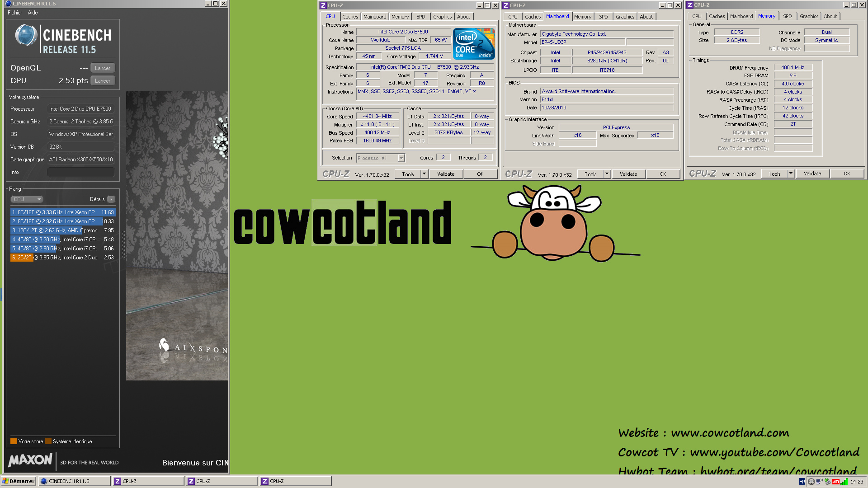
Task: Select ranking entry 8C/16T @ 2.92 GHz Xeon
Action: (x=63, y=221)
